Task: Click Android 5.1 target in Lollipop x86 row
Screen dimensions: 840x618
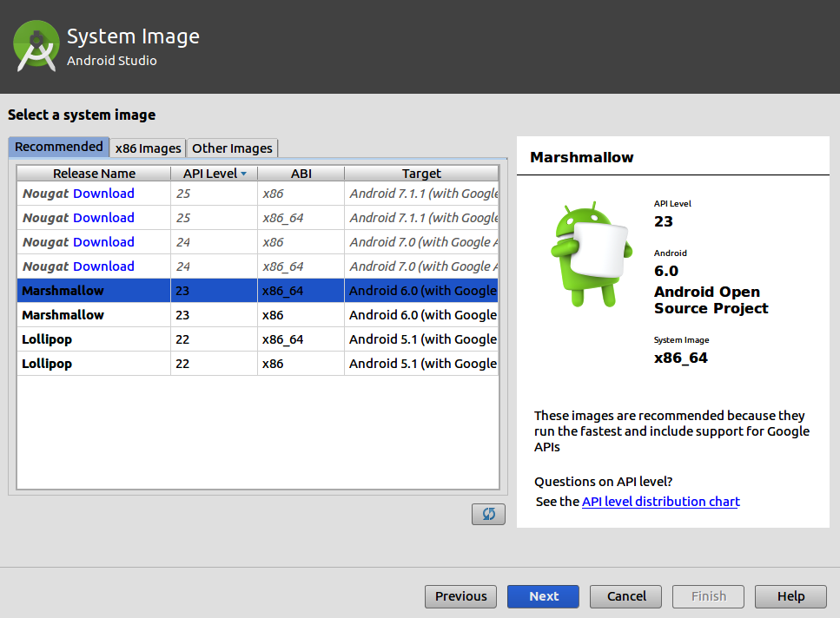Action: (423, 364)
